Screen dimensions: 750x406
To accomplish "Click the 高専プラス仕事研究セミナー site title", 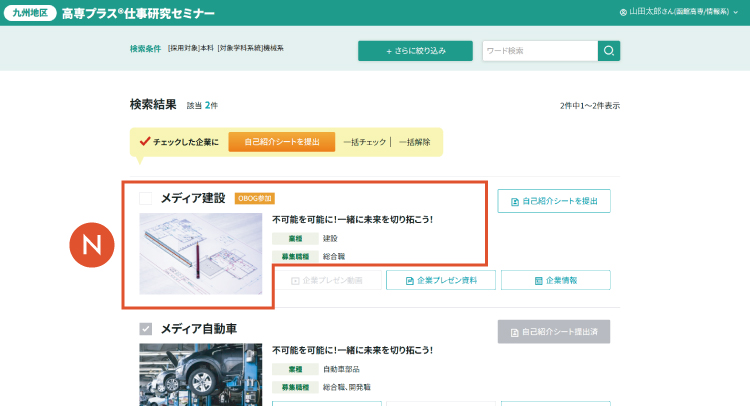I will pyautogui.click(x=153, y=13).
